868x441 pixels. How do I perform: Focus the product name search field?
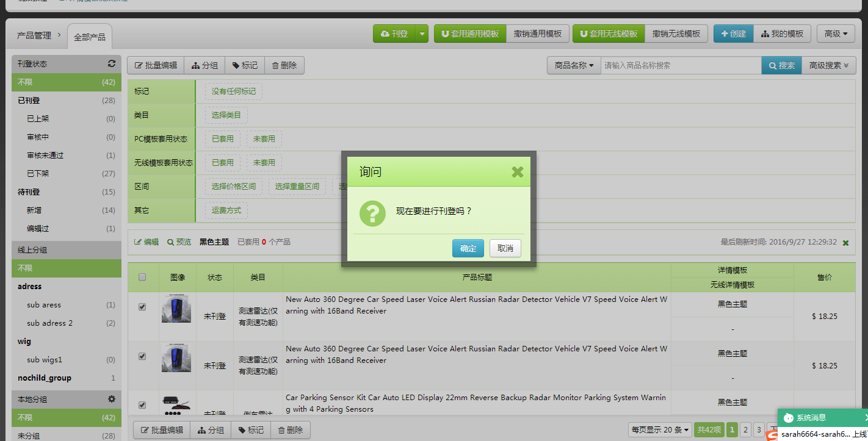pos(681,65)
